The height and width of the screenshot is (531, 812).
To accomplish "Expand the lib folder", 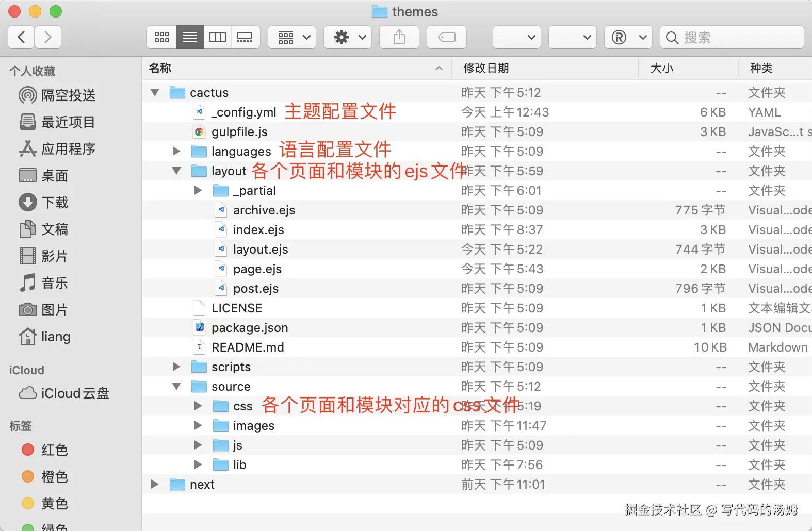I will click(198, 464).
